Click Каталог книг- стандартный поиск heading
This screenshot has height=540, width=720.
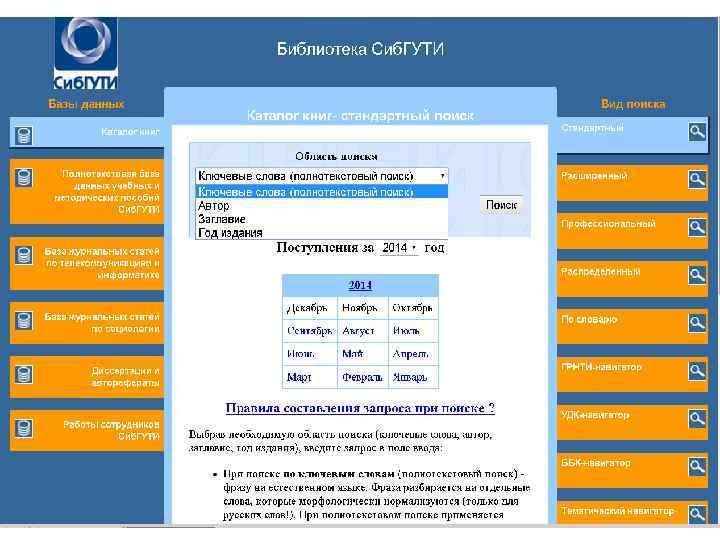[x=360, y=116]
